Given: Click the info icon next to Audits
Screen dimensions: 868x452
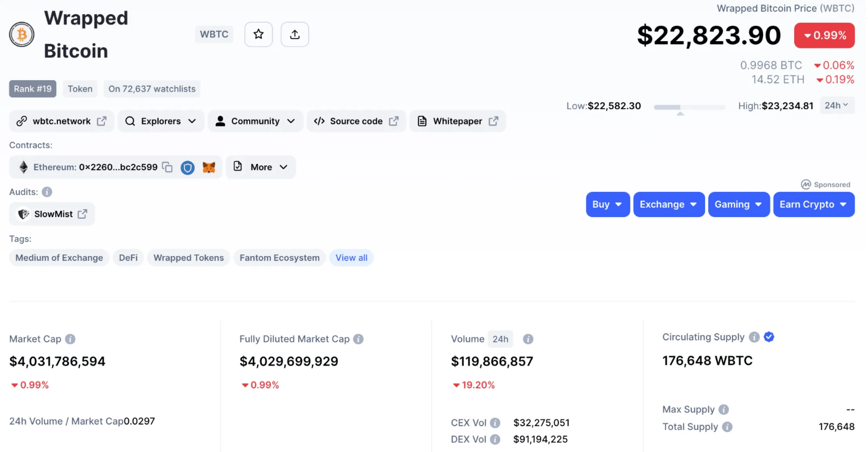Looking at the screenshot, I should tap(47, 192).
